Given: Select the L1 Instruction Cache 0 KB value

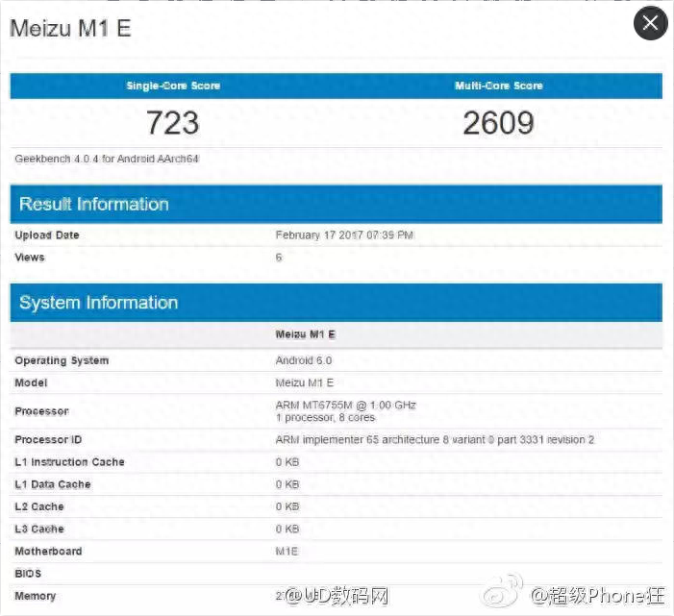Looking at the screenshot, I should point(287,462).
